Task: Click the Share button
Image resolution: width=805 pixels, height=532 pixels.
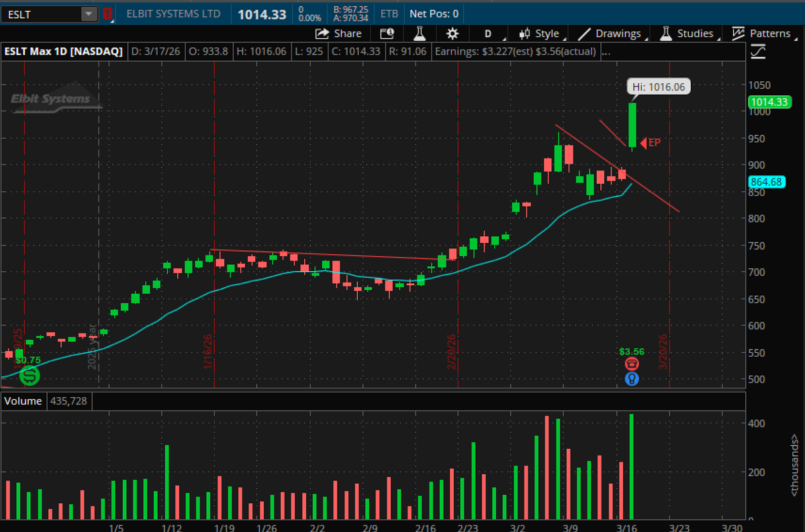Action: click(x=338, y=34)
